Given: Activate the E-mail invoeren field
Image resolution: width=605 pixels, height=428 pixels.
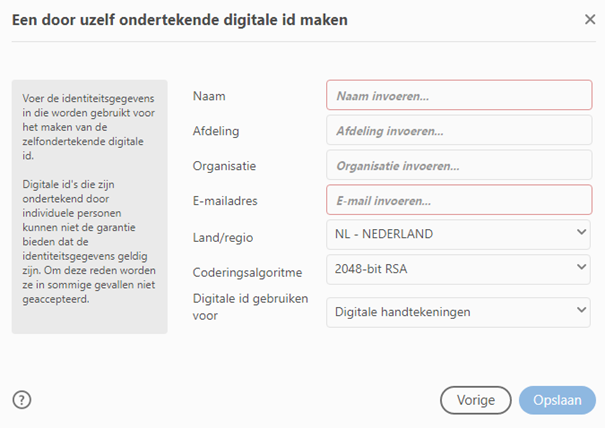Looking at the screenshot, I should [x=459, y=200].
